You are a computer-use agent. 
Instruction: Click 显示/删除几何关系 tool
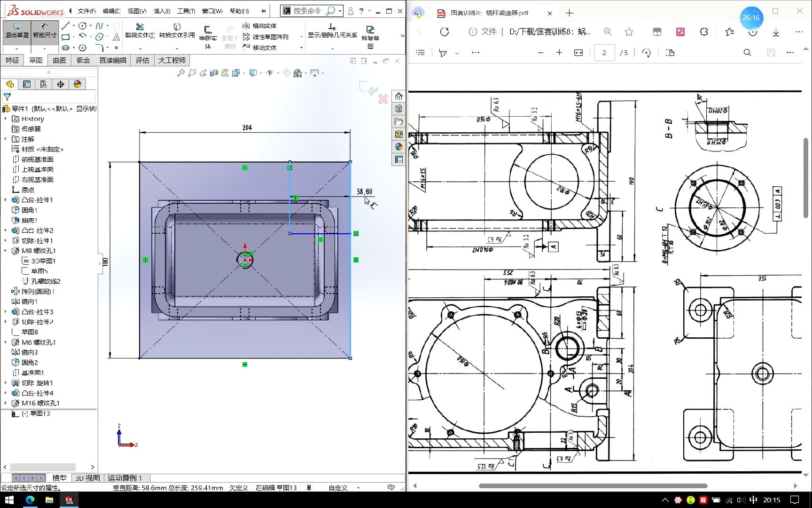pyautogui.click(x=332, y=31)
